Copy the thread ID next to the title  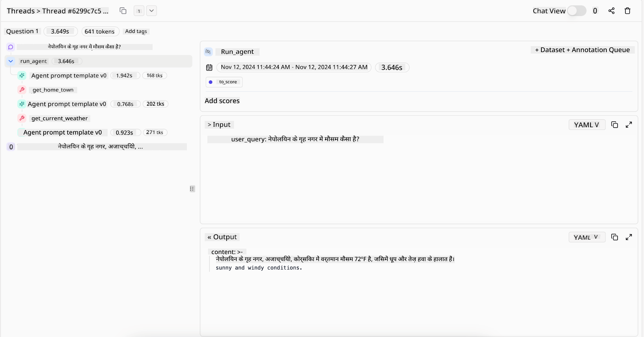[x=123, y=11]
